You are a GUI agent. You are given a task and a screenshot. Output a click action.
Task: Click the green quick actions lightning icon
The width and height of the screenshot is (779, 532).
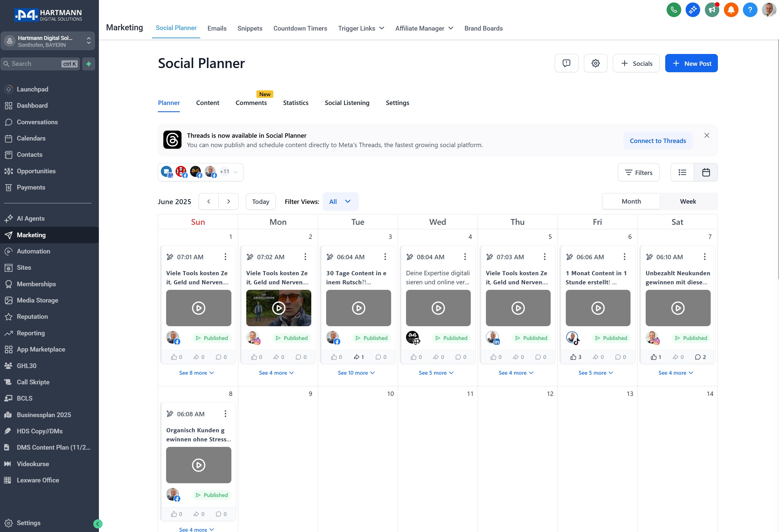coord(88,64)
